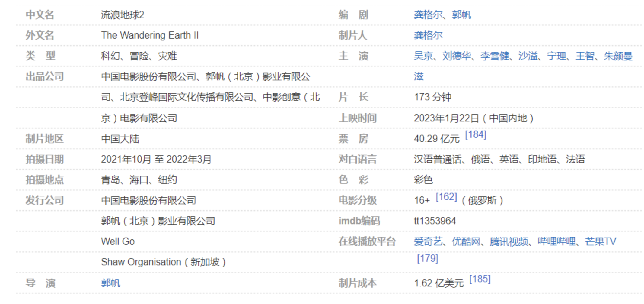Screen dimensions: 644x304
Task: Select distributor 郭帆（北京）影业有限公司 under 发行公司
Action: point(158,221)
